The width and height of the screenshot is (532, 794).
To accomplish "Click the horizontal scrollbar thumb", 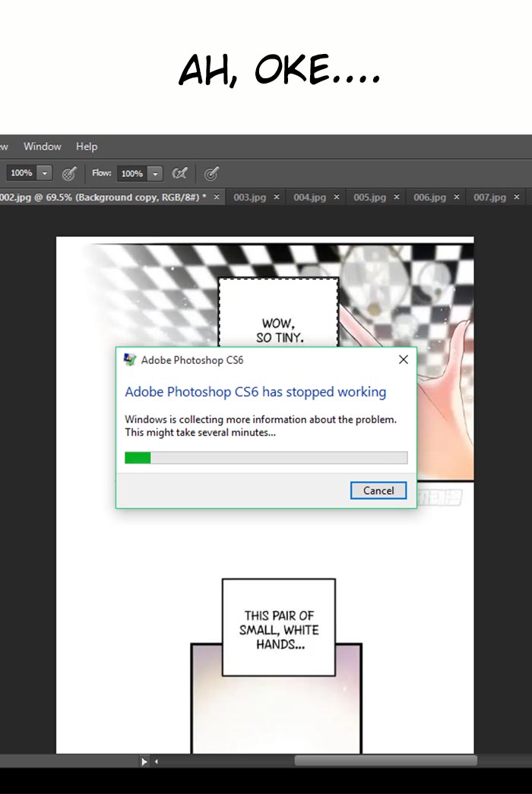I will [x=385, y=761].
